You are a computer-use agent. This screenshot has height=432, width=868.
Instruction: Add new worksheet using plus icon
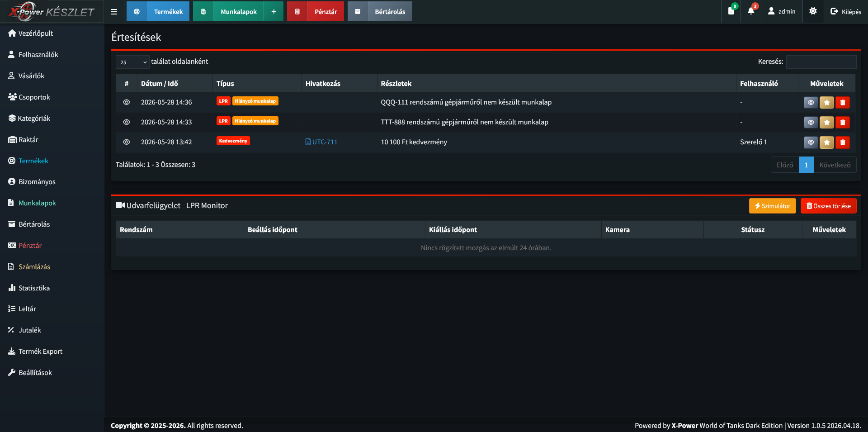(274, 11)
